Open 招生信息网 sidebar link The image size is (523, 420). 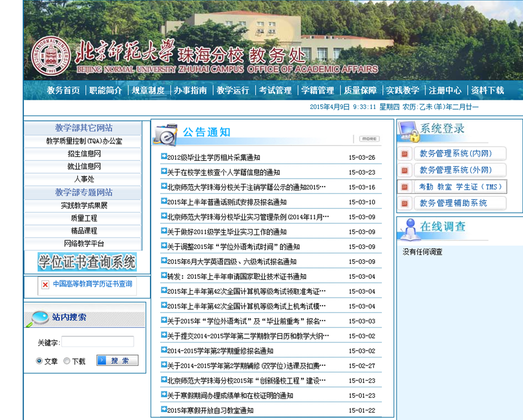84,154
